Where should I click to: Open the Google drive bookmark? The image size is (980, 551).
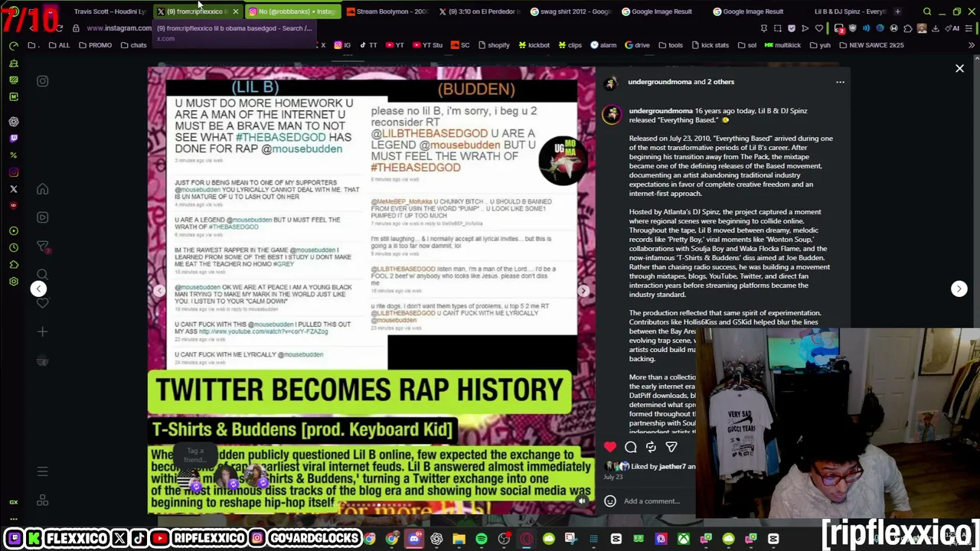[637, 45]
